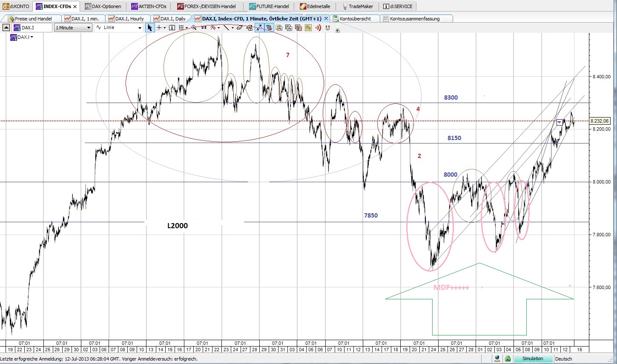Open the magnifier zoom tool

pos(193,28)
